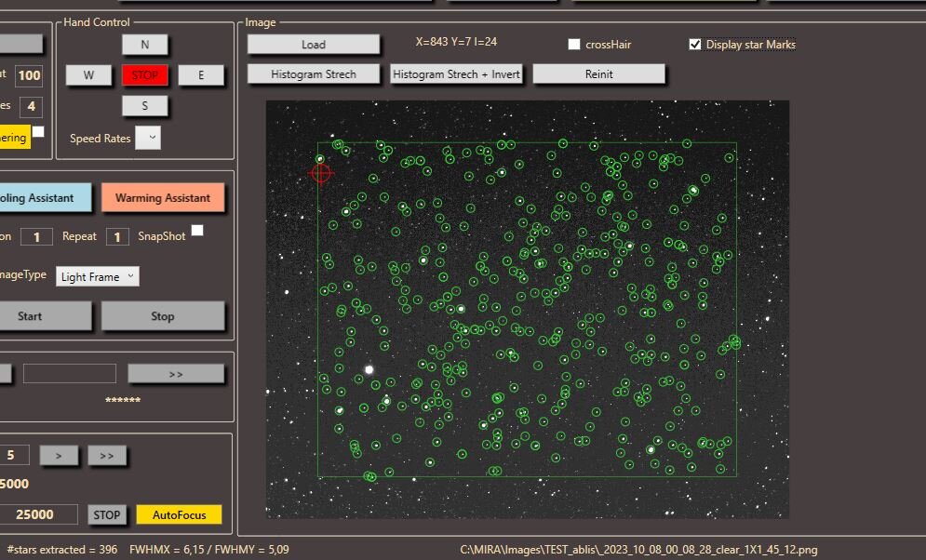Click the field showing 100
This screenshot has height=560, width=926.
(29, 75)
